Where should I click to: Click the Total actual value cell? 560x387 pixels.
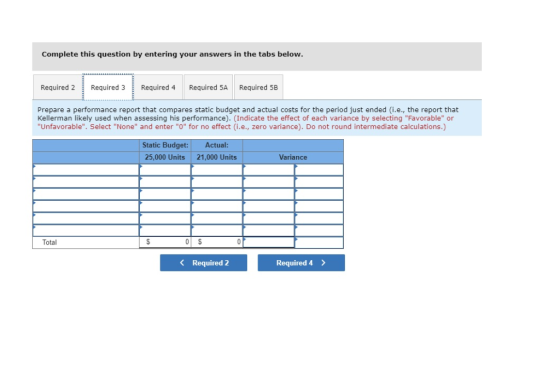[x=217, y=242]
